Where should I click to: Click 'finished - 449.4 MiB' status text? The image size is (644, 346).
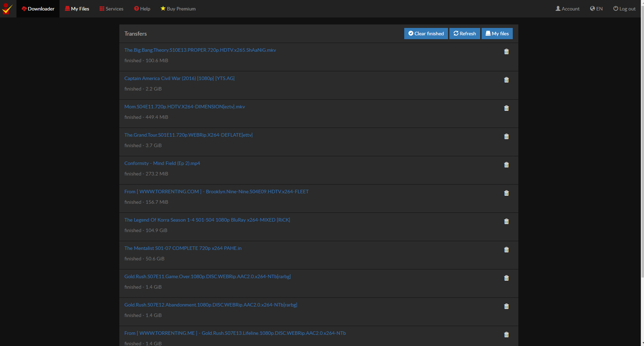(x=146, y=117)
